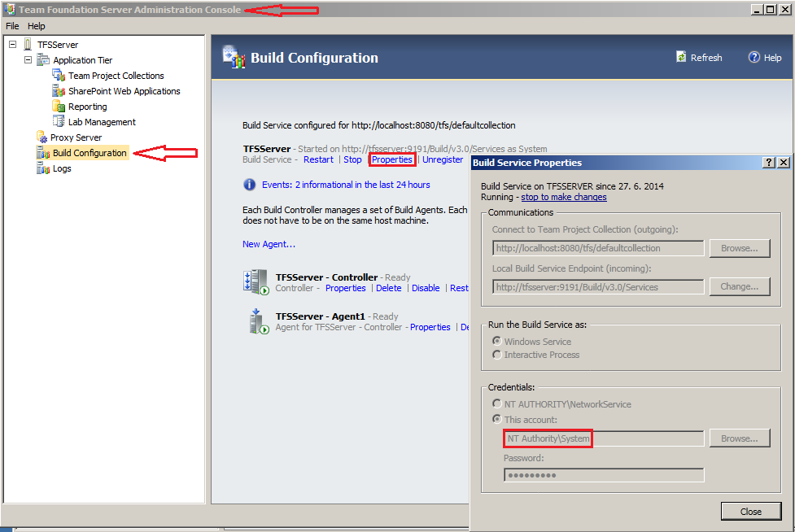The image size is (795, 532).
Task: Select Proxy Server in the tree
Action: click(76, 137)
